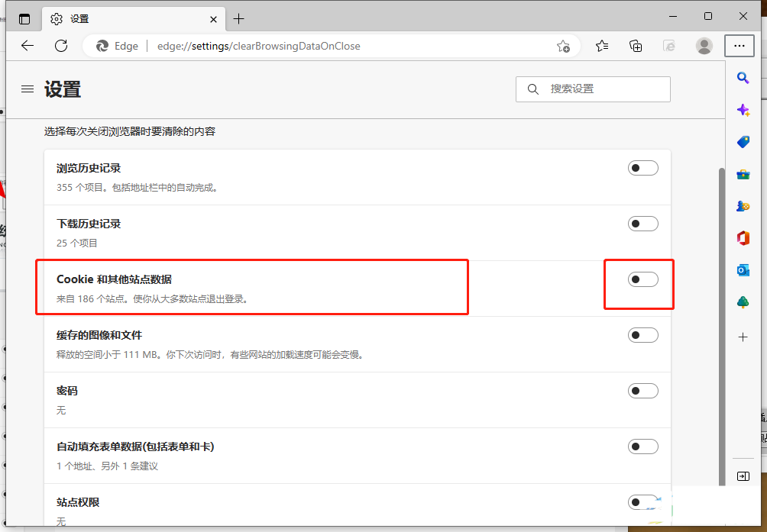
Task: Open the user profile avatar
Action: 704,46
